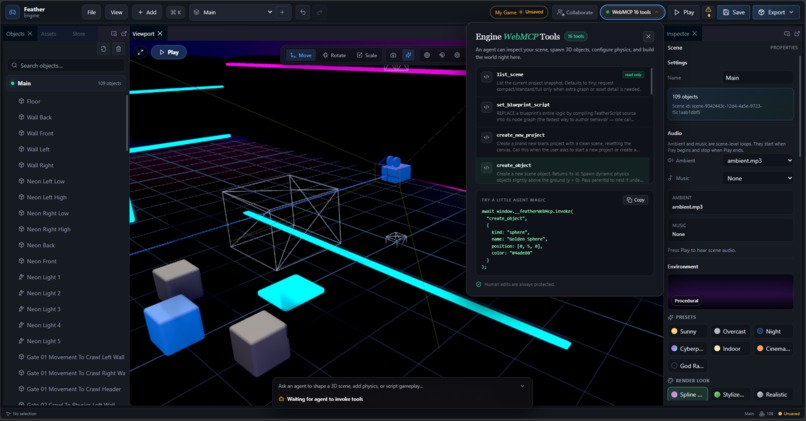Click the Collaborate button
Viewport: 806px width, 421px height.
[x=575, y=12]
